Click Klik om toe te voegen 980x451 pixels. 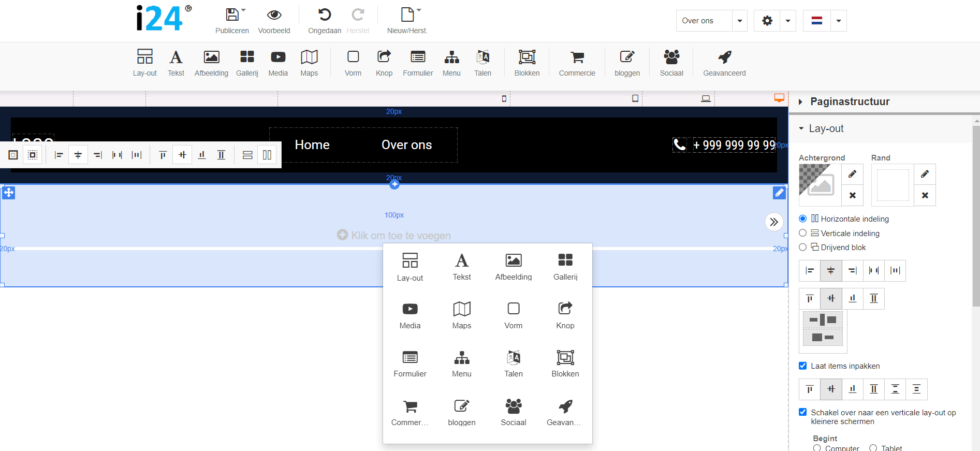click(394, 236)
